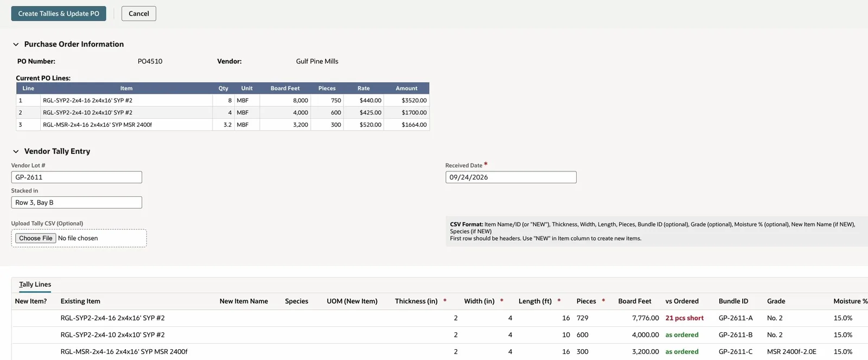868x360 pixels.
Task: Open the Tally Lines tab
Action: [x=35, y=285]
